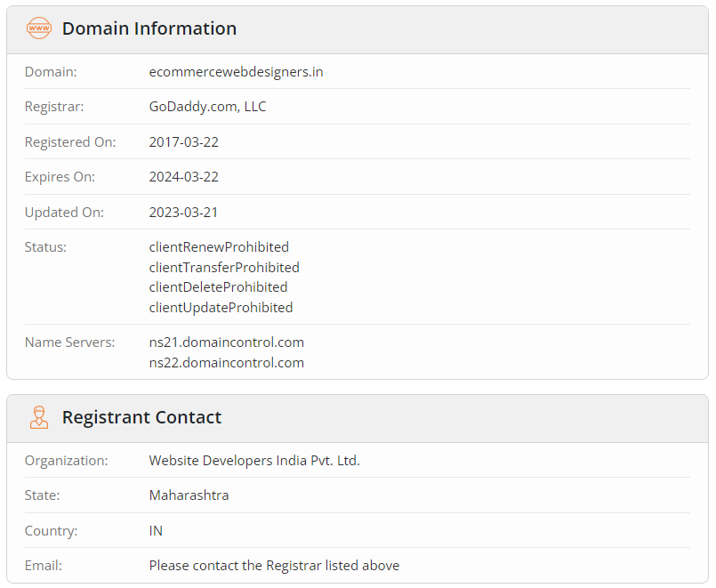This screenshot has width=716, height=588.
Task: Click the clientRenewProhibited status
Action: pos(219,247)
